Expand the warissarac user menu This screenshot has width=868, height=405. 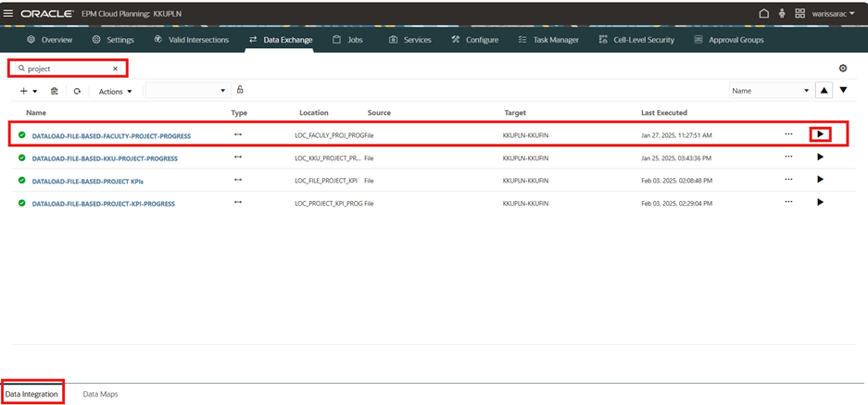pyautogui.click(x=833, y=14)
